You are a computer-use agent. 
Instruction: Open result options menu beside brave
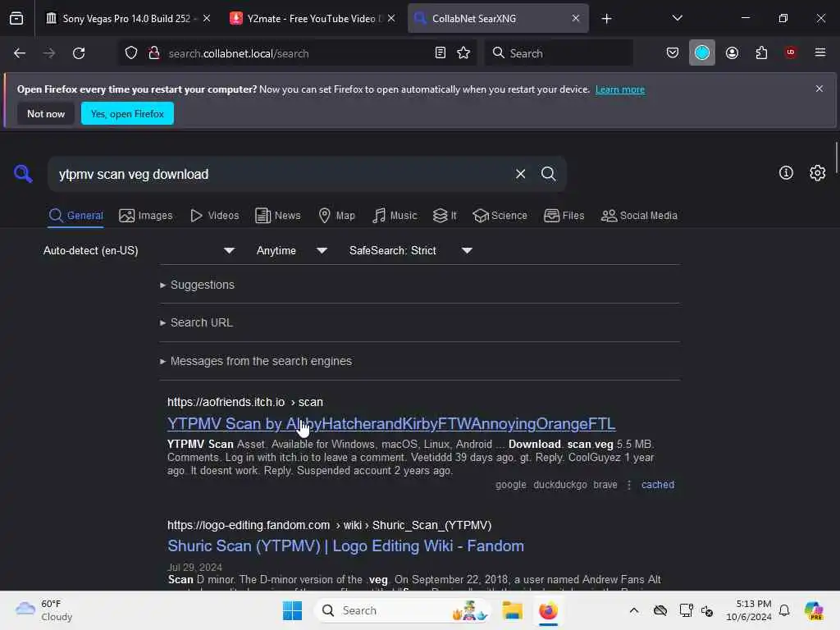coord(629,485)
